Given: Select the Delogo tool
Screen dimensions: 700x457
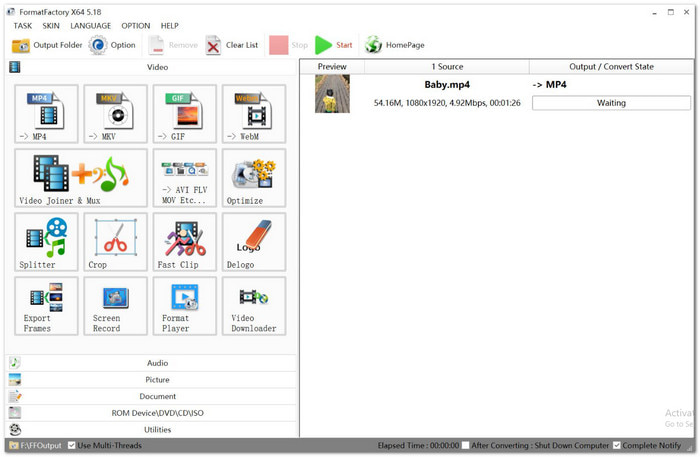Looking at the screenshot, I should coord(253,241).
